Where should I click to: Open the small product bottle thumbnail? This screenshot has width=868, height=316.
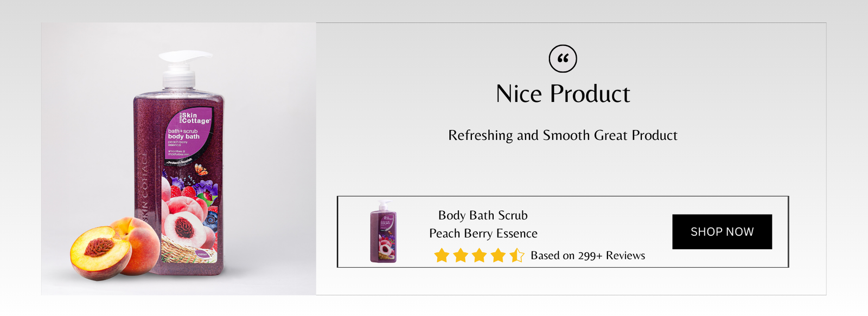point(384,231)
